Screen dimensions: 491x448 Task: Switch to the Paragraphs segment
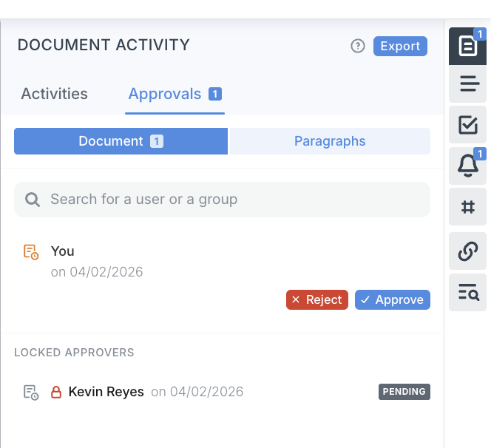coord(330,141)
